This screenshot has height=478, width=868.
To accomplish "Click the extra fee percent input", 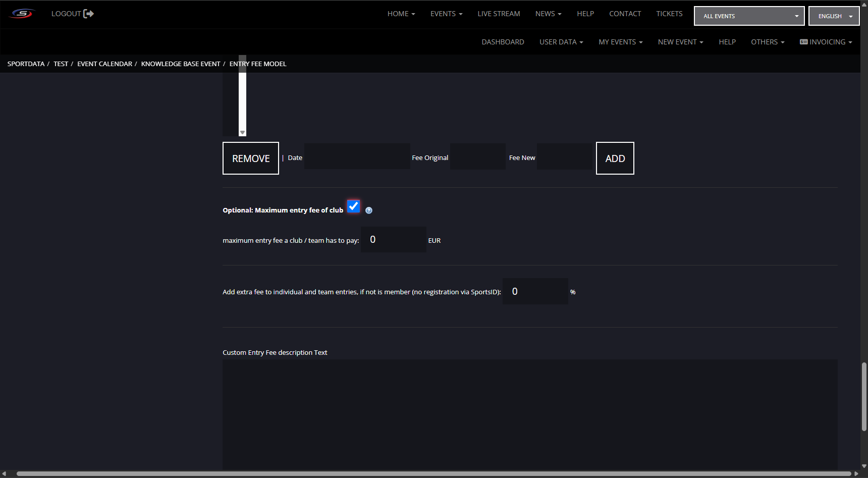I will coord(535,291).
